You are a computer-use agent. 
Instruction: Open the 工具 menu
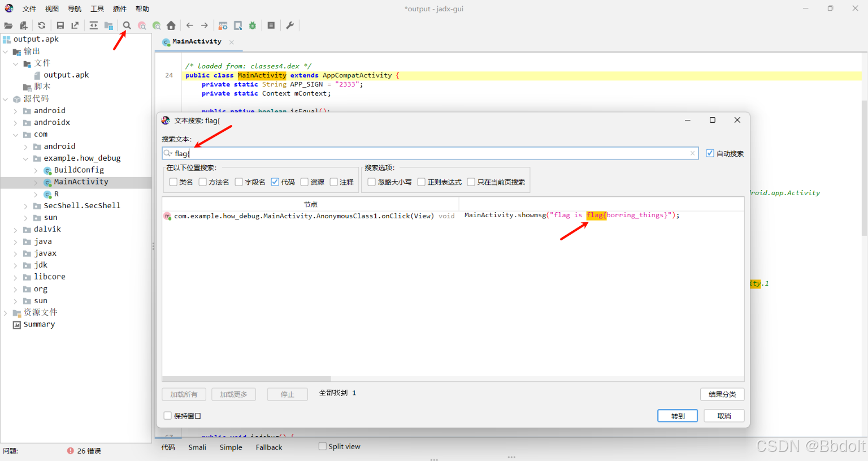tap(97, 9)
